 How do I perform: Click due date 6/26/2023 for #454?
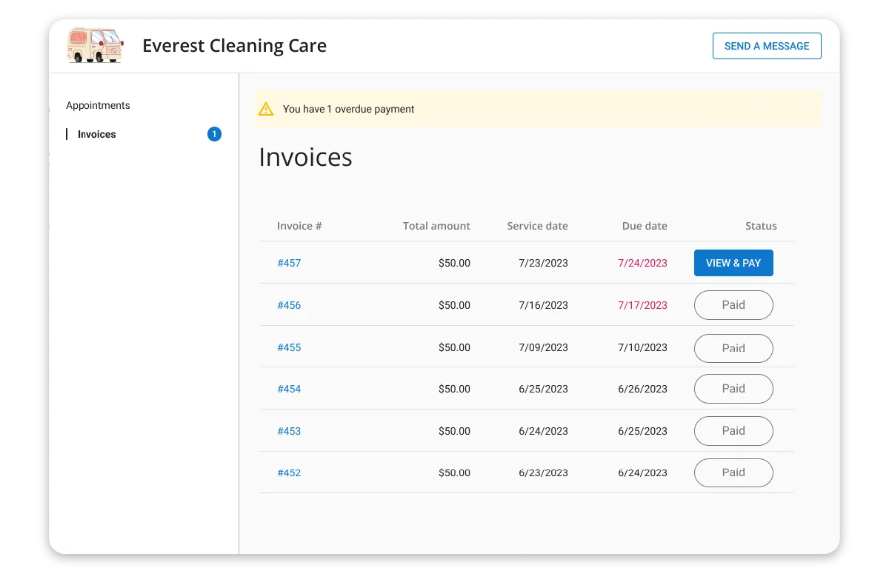[x=642, y=389]
